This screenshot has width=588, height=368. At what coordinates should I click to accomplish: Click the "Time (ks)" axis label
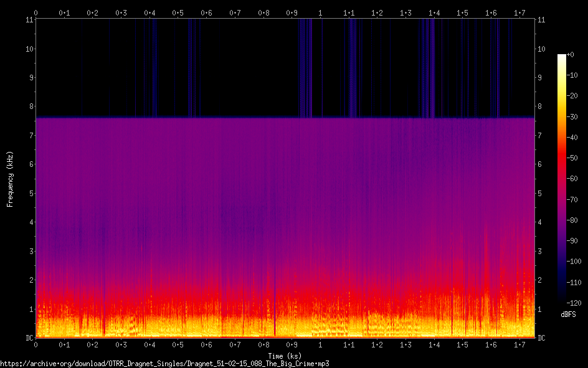(285, 356)
